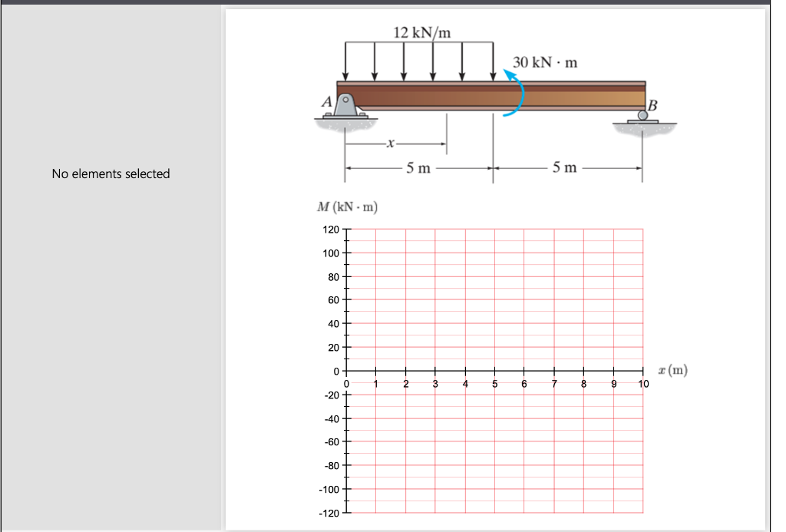Select the label A on the beam

click(x=325, y=100)
